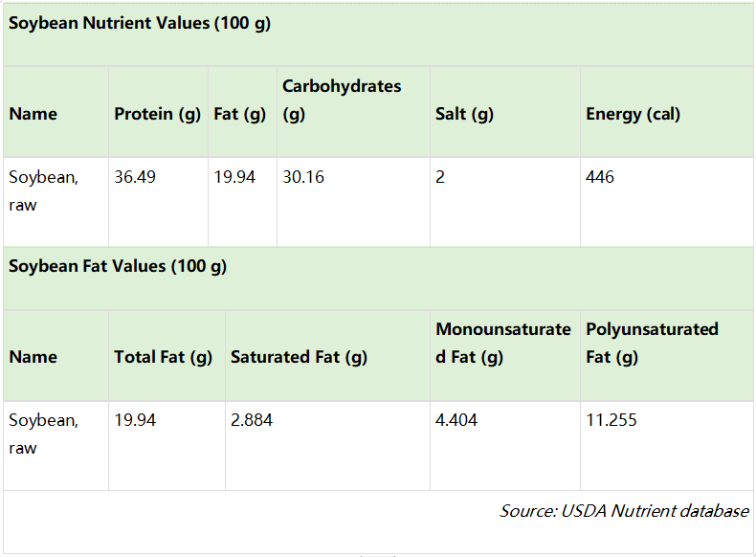Viewport: 756px width, 557px height.
Task: Select the polyunsaturated fat value 11.255
Action: click(x=611, y=420)
